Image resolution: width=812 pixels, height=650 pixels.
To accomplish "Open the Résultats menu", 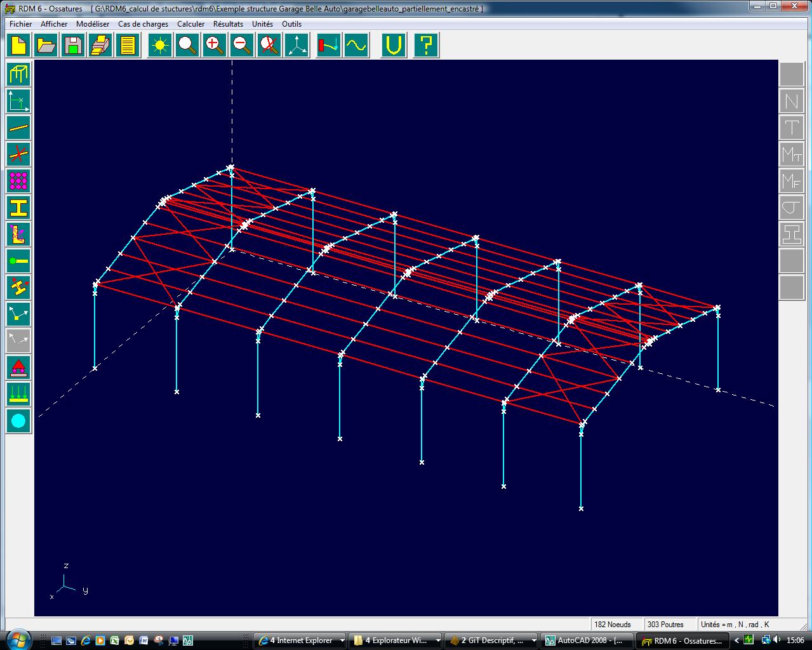I will pyautogui.click(x=229, y=24).
